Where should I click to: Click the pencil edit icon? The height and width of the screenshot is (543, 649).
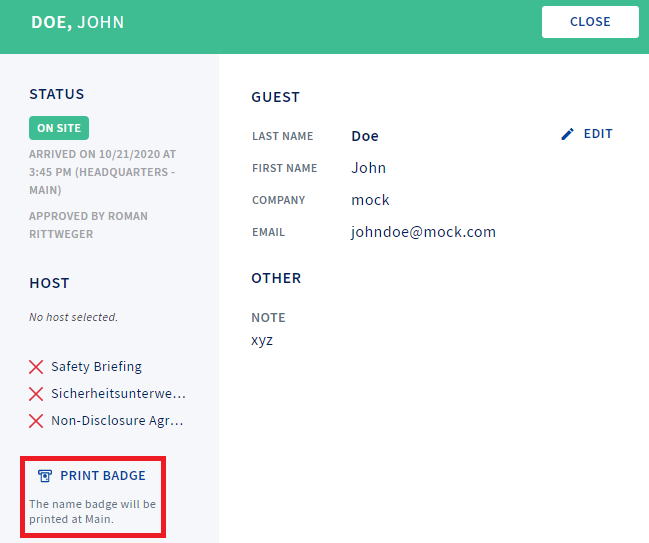pyautogui.click(x=567, y=134)
